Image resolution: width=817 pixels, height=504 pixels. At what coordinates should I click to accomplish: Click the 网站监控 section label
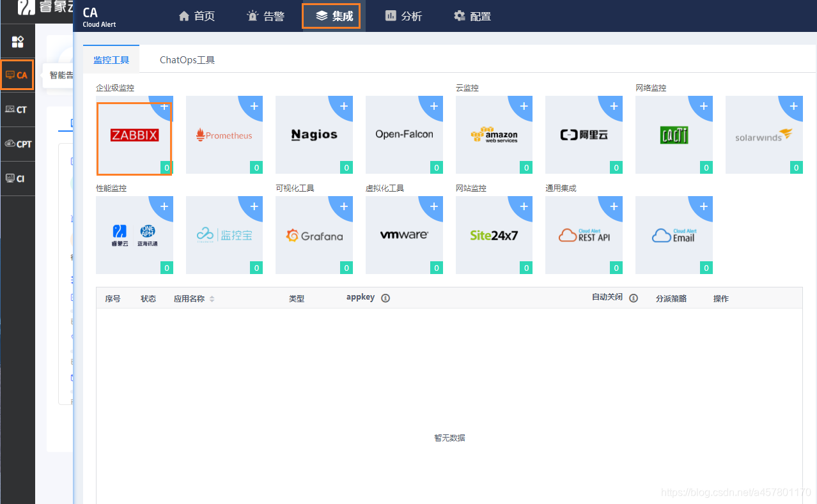pos(471,188)
